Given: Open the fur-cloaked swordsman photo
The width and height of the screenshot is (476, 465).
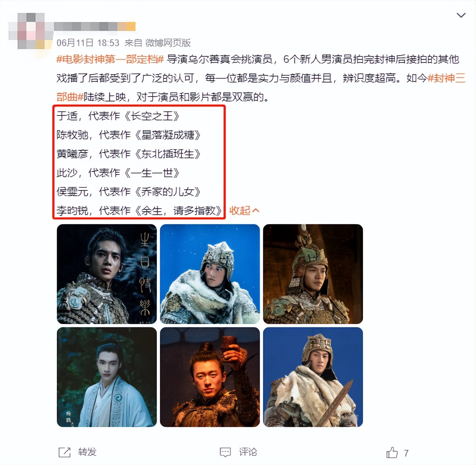Looking at the screenshot, I should (x=313, y=377).
